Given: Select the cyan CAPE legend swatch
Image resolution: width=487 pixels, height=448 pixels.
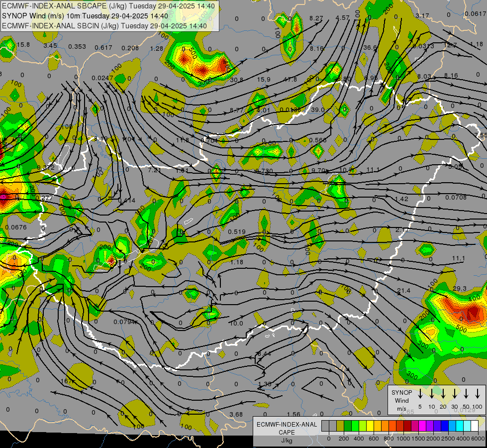Looking at the screenshot, I should 460,426.
